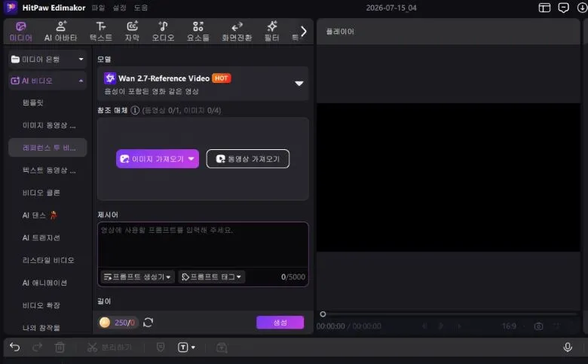Select 비디오 확장 in the sidebar
The width and height of the screenshot is (588, 364).
(x=41, y=305)
